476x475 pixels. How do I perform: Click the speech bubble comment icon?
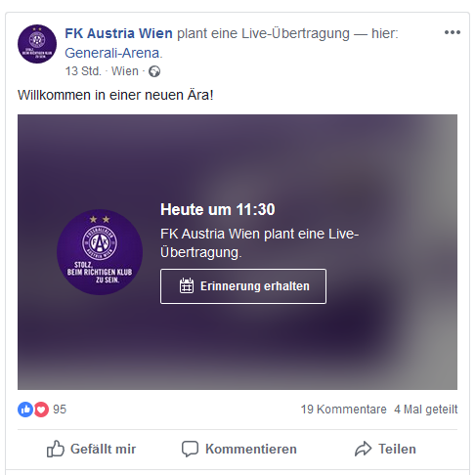click(x=190, y=449)
